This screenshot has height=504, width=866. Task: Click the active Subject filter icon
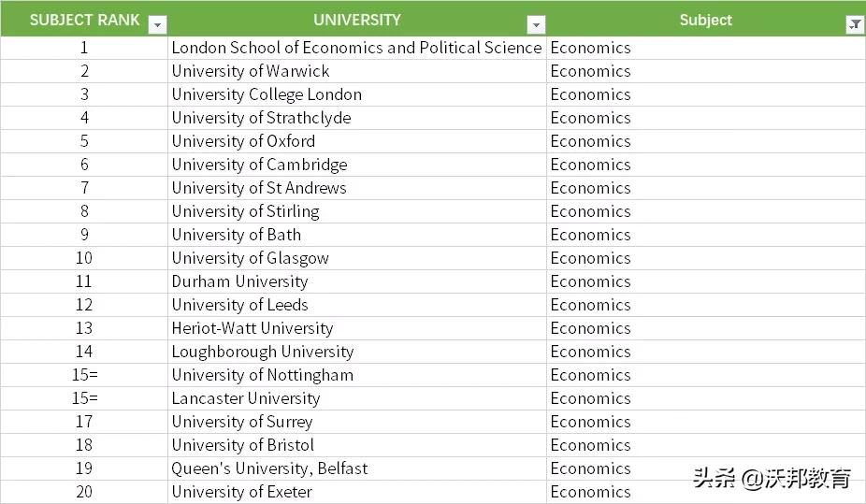[855, 25]
